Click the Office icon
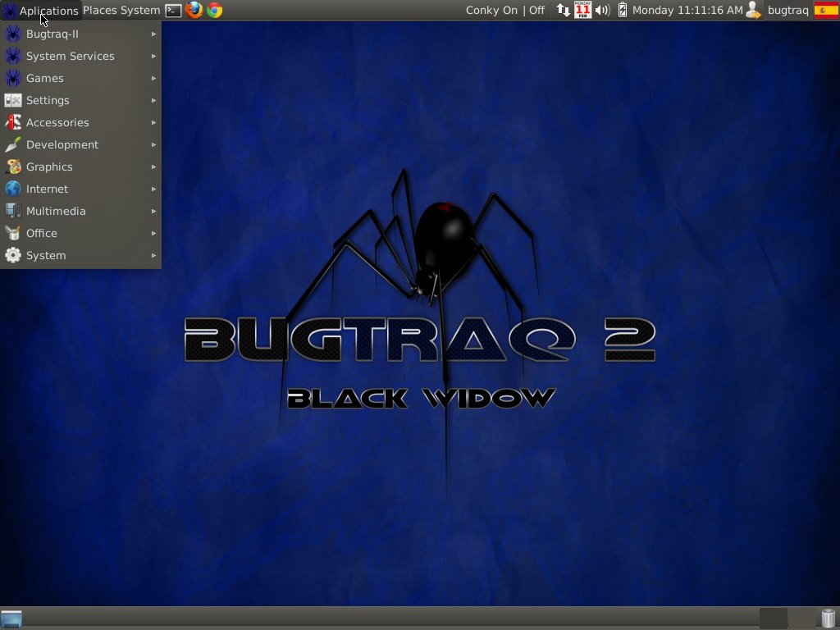 tap(13, 233)
